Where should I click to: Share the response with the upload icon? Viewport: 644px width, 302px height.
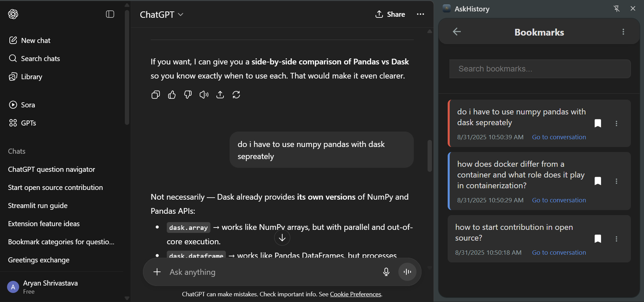220,95
